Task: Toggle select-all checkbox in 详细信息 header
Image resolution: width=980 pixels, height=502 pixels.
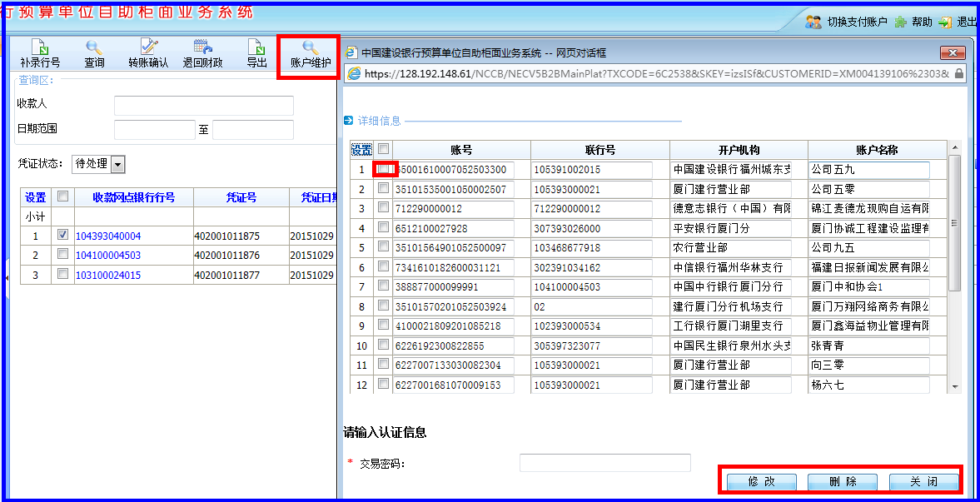Action: 383,150
